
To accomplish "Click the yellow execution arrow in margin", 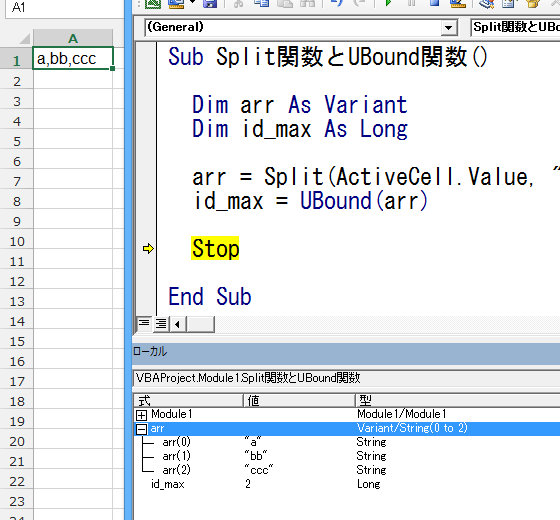I will coord(148,249).
